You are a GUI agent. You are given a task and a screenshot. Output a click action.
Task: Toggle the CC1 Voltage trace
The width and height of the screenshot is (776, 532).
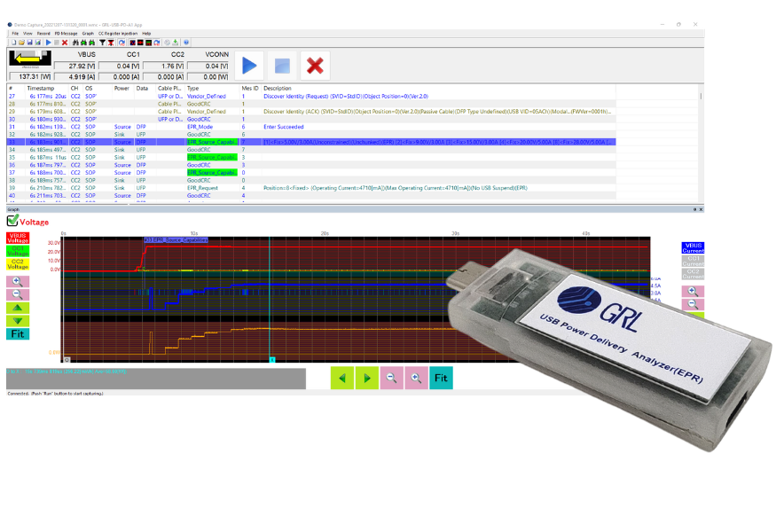point(17,250)
